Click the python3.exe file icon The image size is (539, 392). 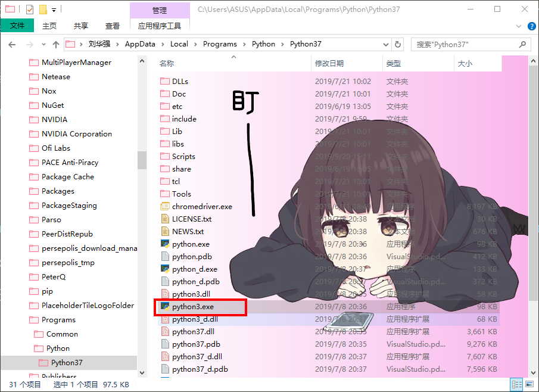[x=165, y=307]
